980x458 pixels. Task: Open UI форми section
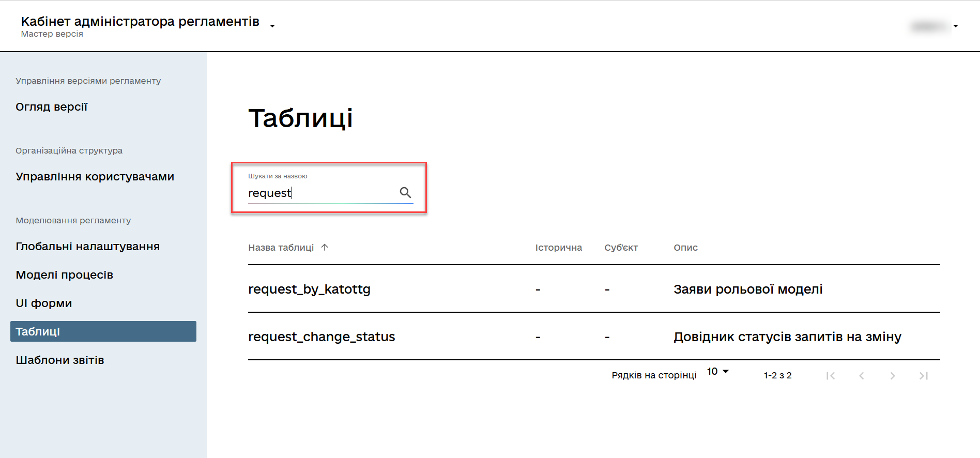tap(44, 303)
